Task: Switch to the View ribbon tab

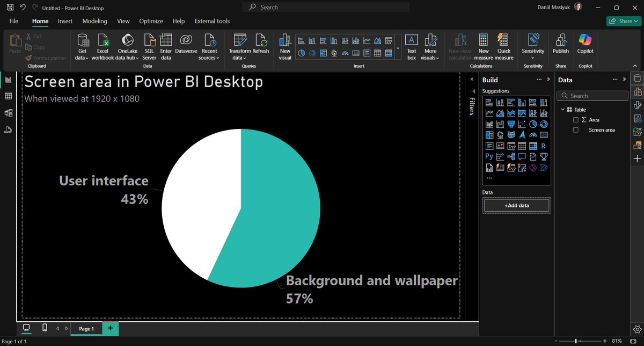Action: click(123, 21)
